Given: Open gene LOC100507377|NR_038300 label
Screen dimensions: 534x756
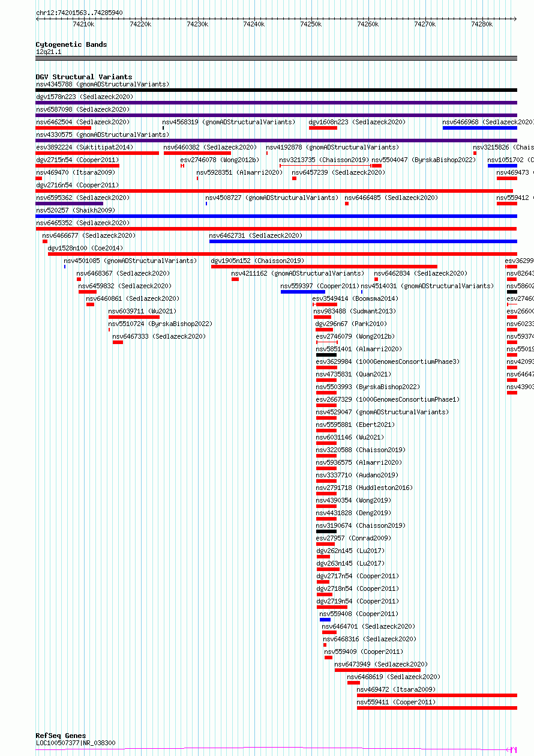Looking at the screenshot, I should (x=76, y=743).
